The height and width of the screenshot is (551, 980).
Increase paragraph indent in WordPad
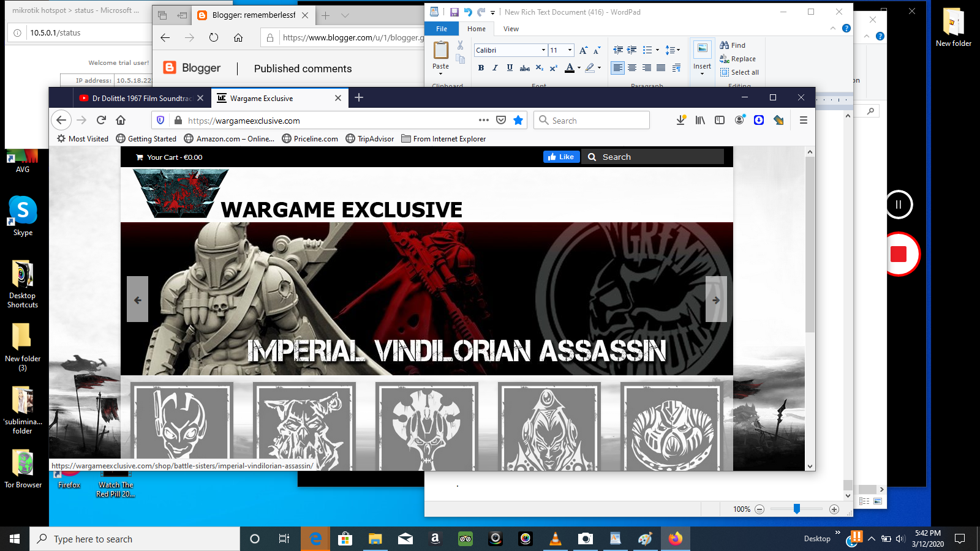631,50
